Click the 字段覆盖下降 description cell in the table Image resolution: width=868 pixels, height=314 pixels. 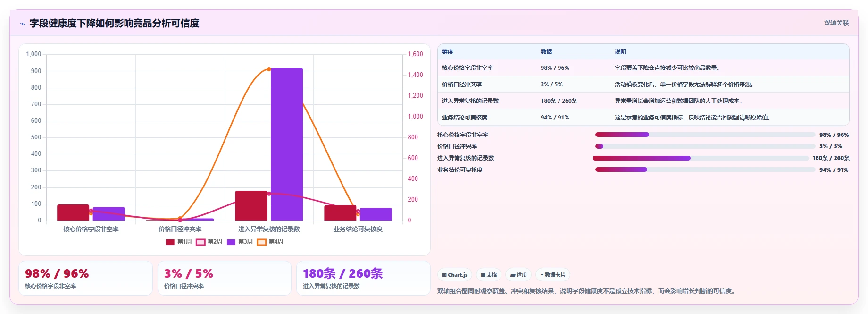tap(729, 68)
